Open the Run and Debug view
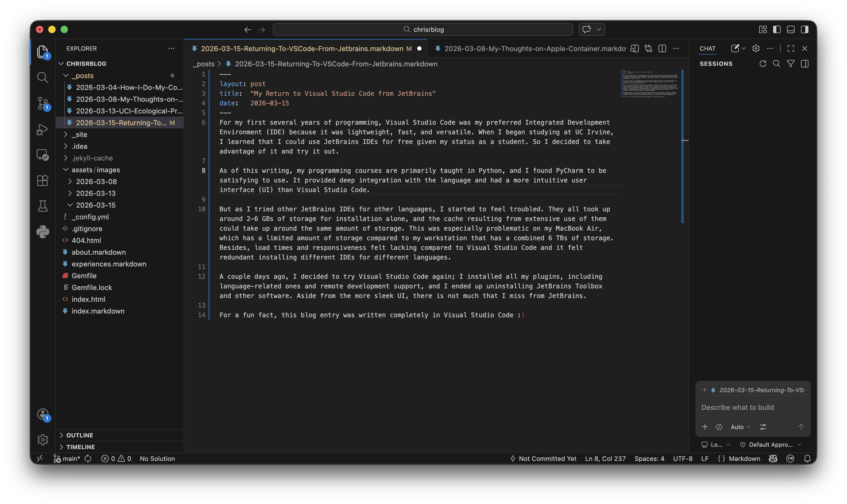 43,129
